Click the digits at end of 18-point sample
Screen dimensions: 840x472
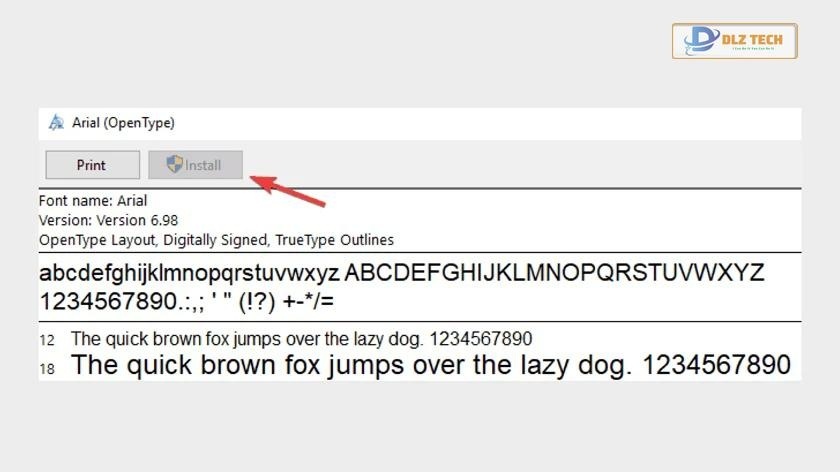click(716, 365)
